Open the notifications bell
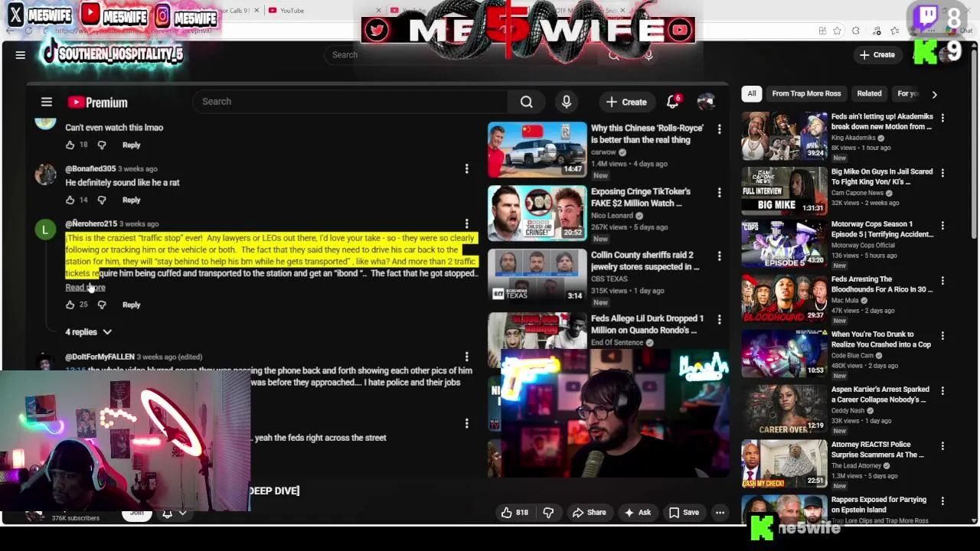The width and height of the screenshot is (980, 551). pyautogui.click(x=673, y=102)
